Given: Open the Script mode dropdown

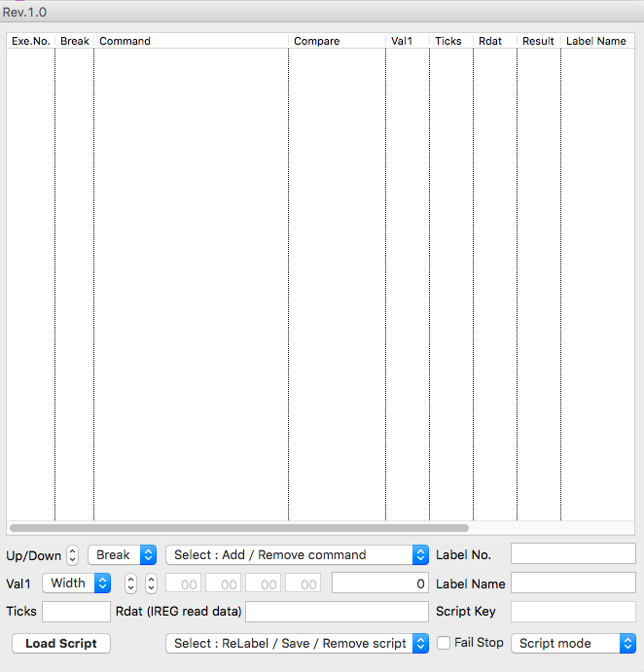Looking at the screenshot, I should (x=574, y=643).
